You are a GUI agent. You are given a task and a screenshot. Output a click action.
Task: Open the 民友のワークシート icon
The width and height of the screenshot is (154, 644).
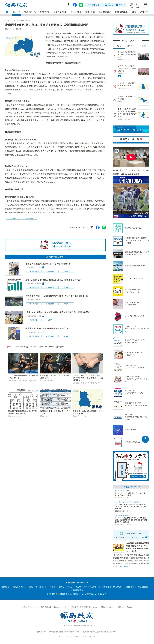click(x=118, y=329)
